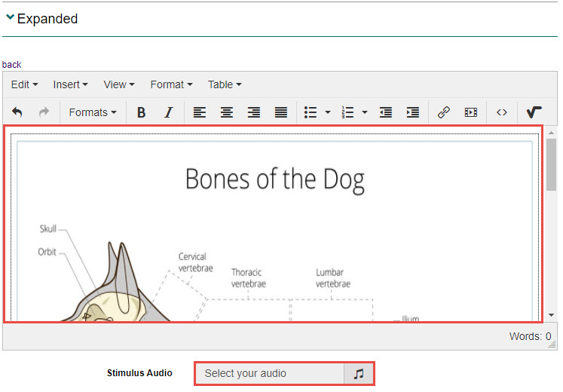The height and width of the screenshot is (392, 563).
Task: Insert or edit a link
Action: coord(444,112)
